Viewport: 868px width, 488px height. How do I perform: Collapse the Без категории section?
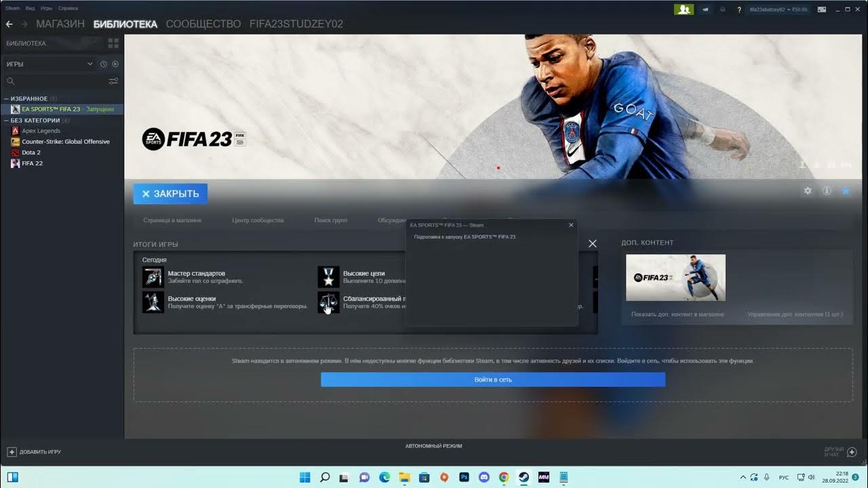7,120
